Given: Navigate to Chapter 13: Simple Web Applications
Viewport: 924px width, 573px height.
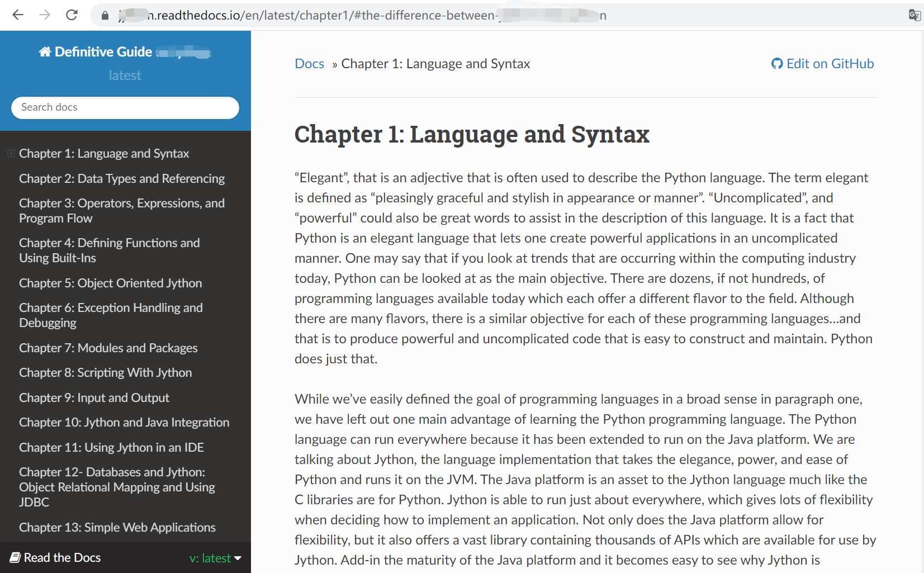Looking at the screenshot, I should click(x=117, y=527).
